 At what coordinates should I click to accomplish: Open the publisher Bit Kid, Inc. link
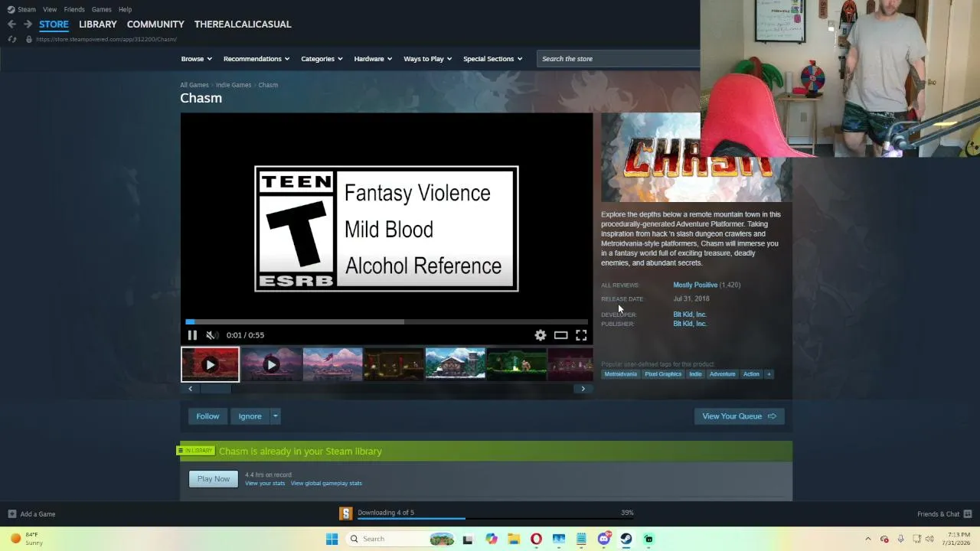690,324
